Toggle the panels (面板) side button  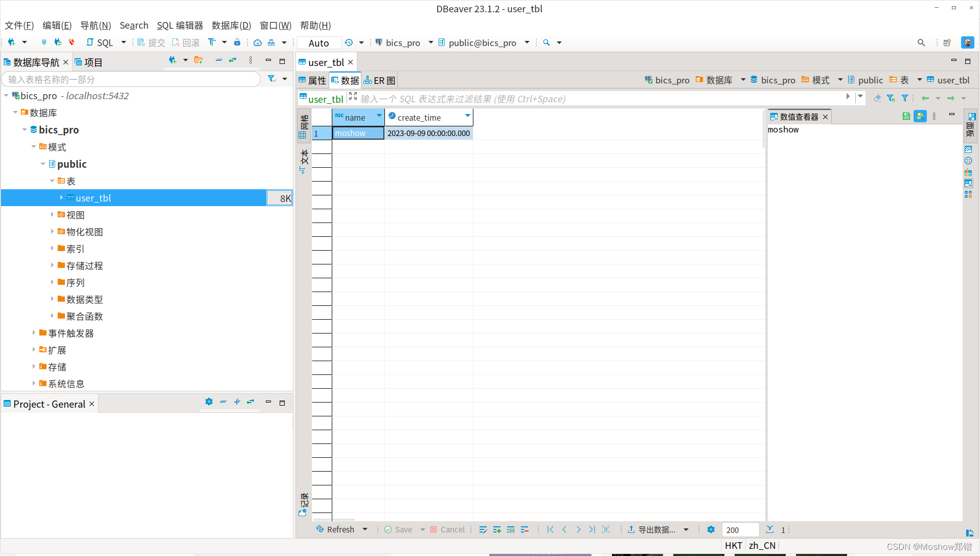point(970,125)
